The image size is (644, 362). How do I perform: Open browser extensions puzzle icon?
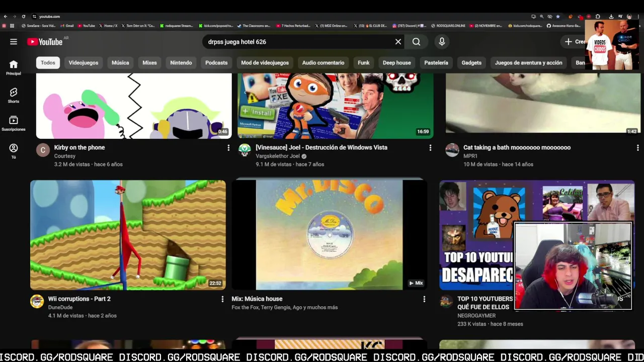(x=598, y=17)
